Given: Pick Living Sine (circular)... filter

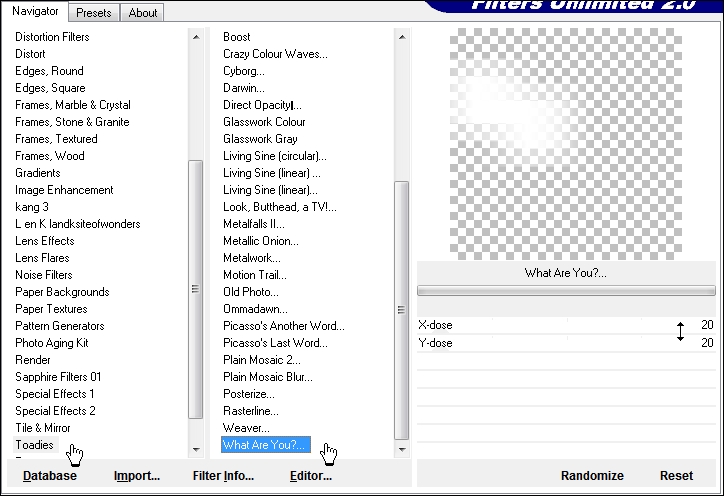Looking at the screenshot, I should point(275,156).
